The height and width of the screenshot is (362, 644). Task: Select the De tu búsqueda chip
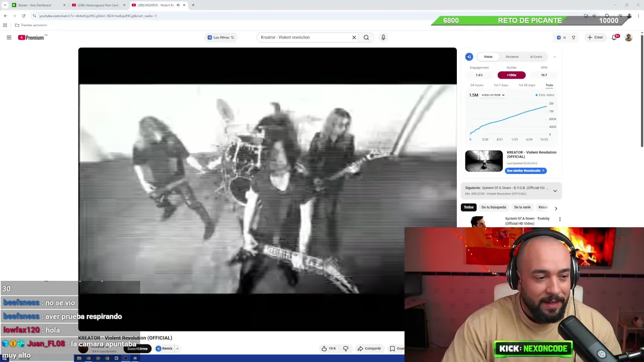pyautogui.click(x=494, y=207)
